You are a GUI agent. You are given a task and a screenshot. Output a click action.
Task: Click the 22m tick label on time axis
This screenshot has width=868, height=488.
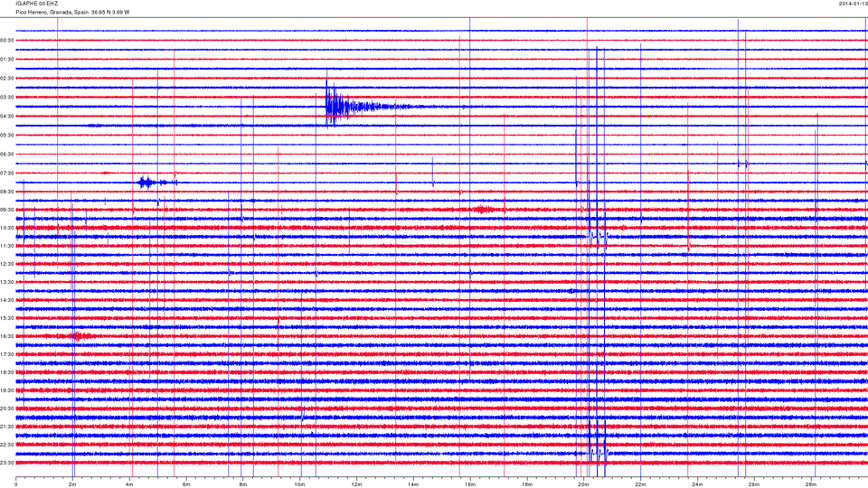[640, 484]
